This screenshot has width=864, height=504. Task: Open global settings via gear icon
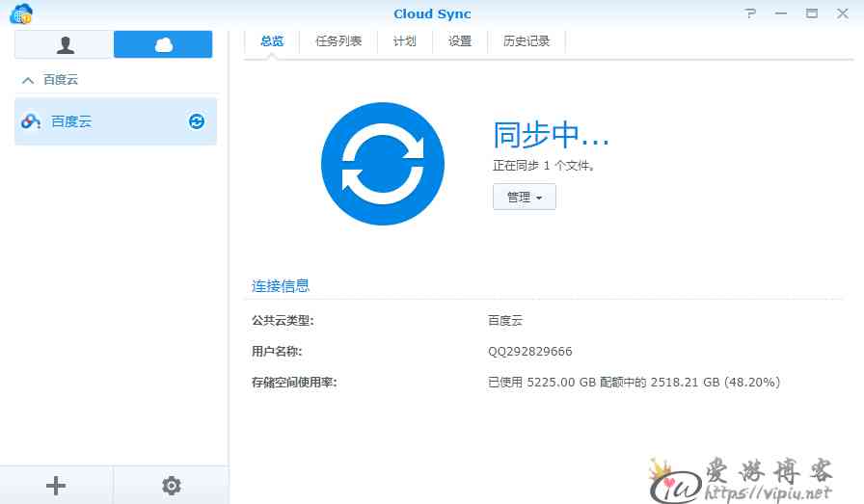point(172,486)
